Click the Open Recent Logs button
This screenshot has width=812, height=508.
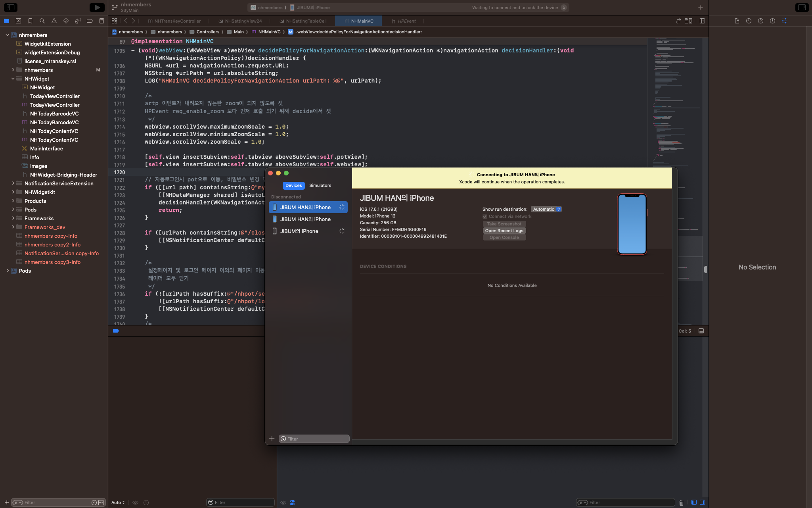point(504,231)
